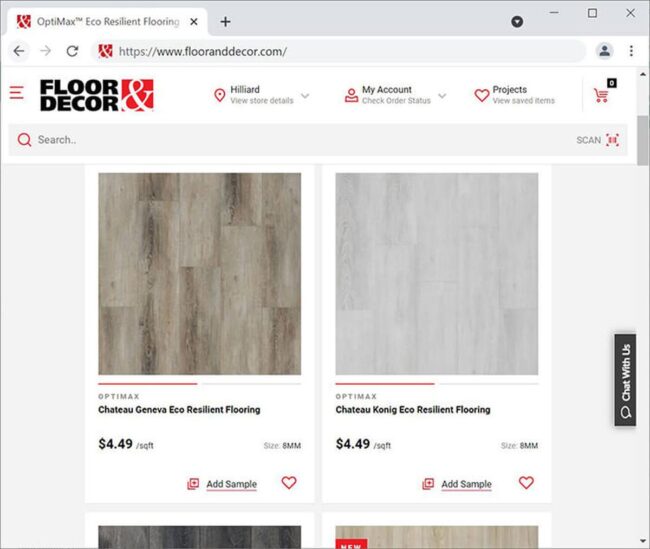Click the $4.49 price of Chateau Konig

point(353,444)
